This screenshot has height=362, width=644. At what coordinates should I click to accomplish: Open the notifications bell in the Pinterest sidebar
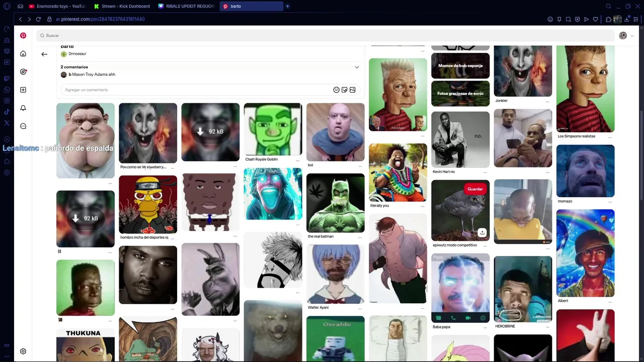pos(23,108)
